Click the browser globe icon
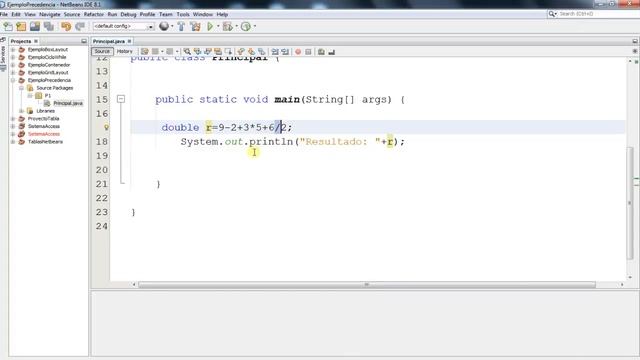Screen dimensions: 640x360 pyautogui.click(x=164, y=26)
